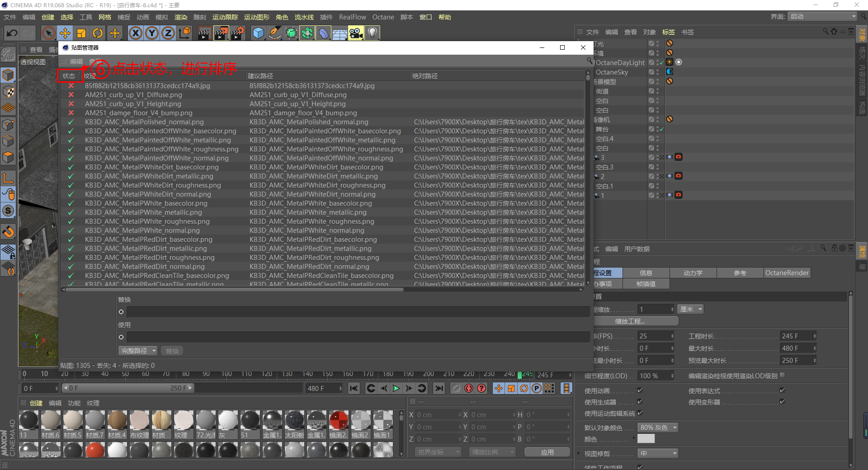This screenshot has width=868, height=470.
Task: Select the live selection arrow tool
Action: click(x=48, y=33)
